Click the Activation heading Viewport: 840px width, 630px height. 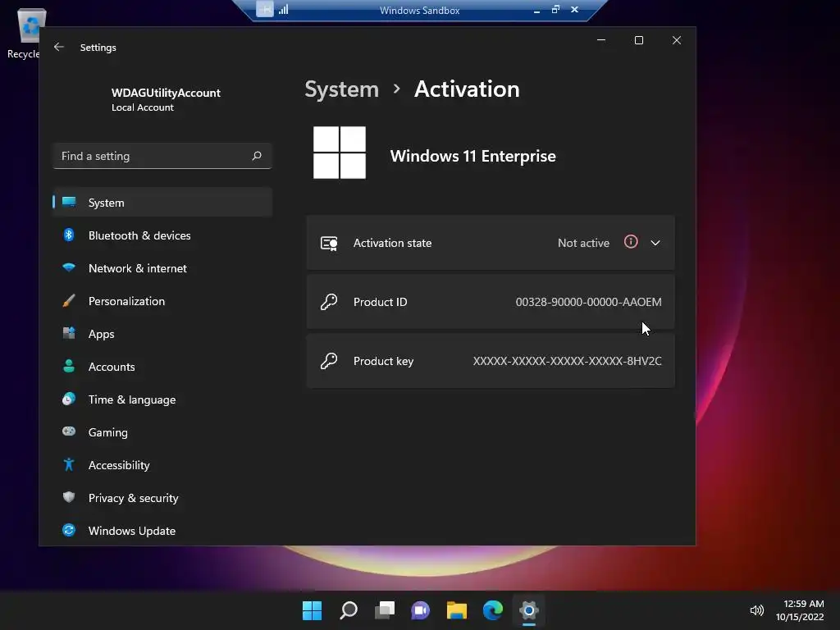click(467, 89)
